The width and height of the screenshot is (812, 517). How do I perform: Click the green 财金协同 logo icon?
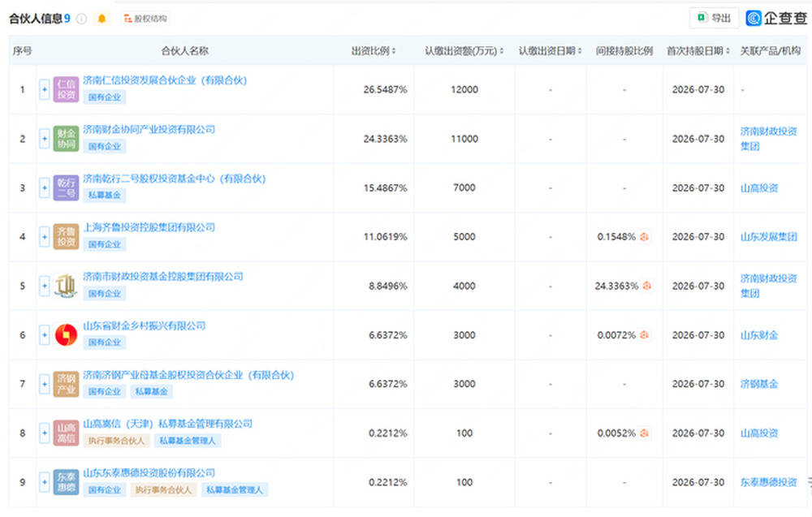(67, 139)
